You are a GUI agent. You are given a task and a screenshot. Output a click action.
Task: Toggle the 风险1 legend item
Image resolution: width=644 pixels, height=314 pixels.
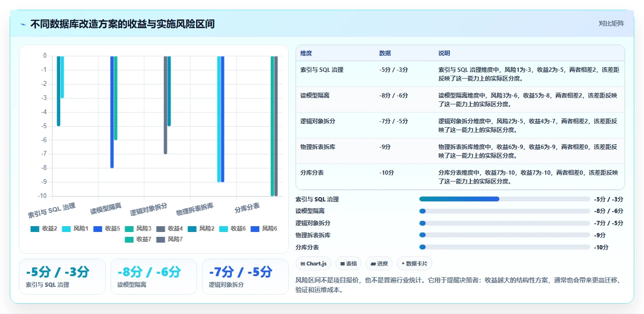click(75, 229)
